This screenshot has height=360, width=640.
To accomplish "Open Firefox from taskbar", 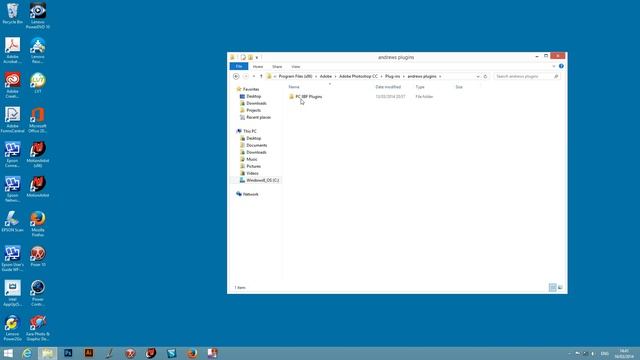I will [192, 353].
